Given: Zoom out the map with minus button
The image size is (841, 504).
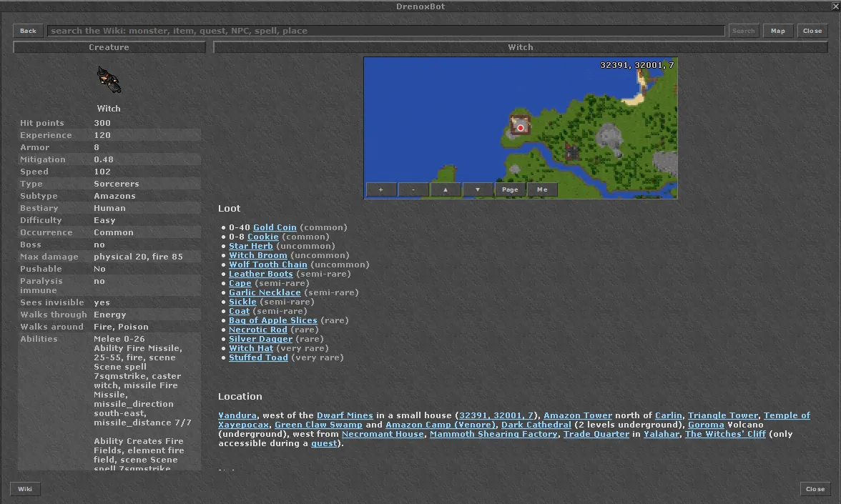Looking at the screenshot, I should click(413, 190).
